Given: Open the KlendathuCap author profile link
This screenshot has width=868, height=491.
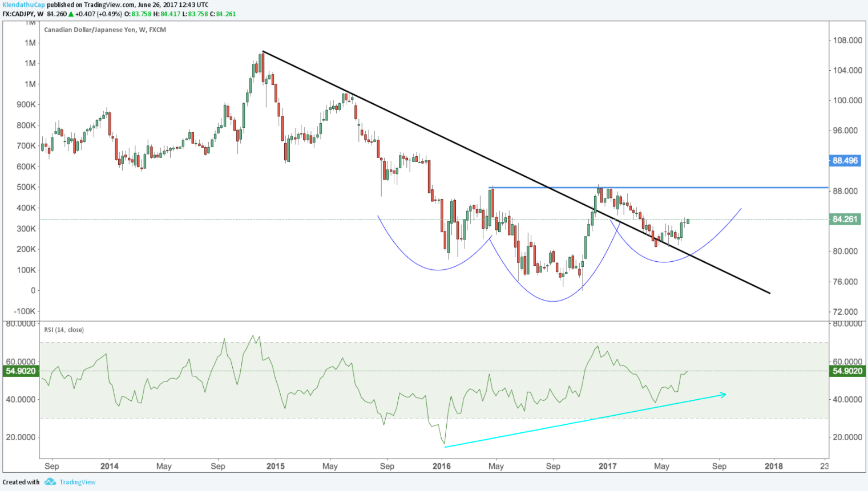Looking at the screenshot, I should pos(23,5).
